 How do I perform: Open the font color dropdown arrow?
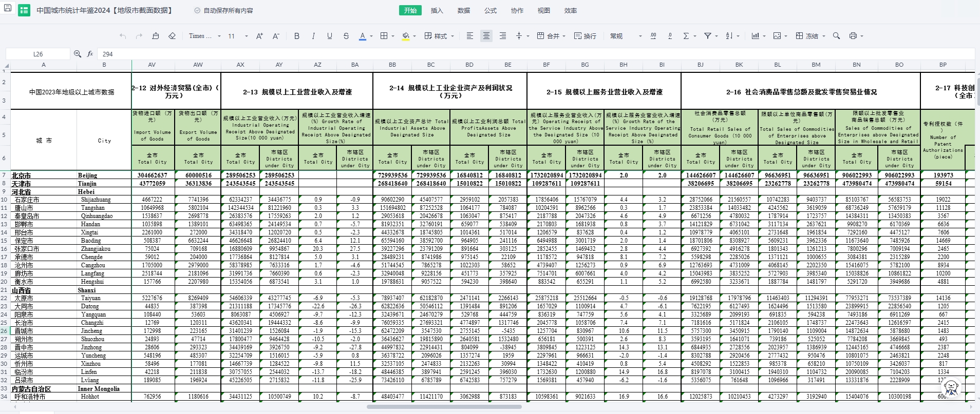tap(371, 36)
